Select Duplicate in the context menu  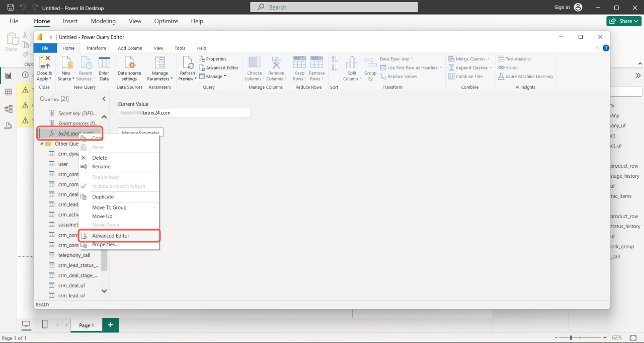click(x=103, y=197)
